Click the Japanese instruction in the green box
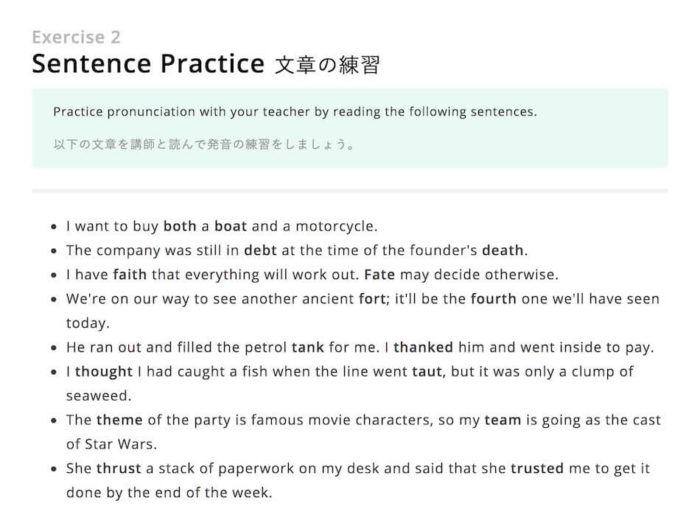Image resolution: width=700 pixels, height=520 pixels. coord(204,144)
